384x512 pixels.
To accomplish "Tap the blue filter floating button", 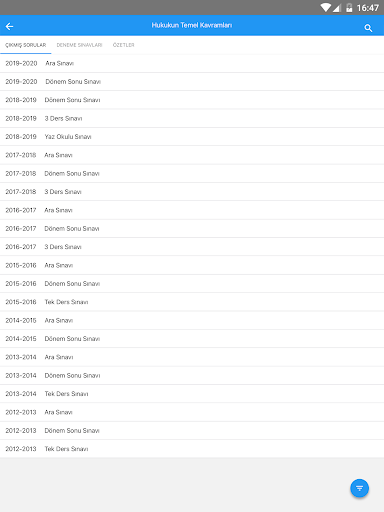I will (359, 488).
